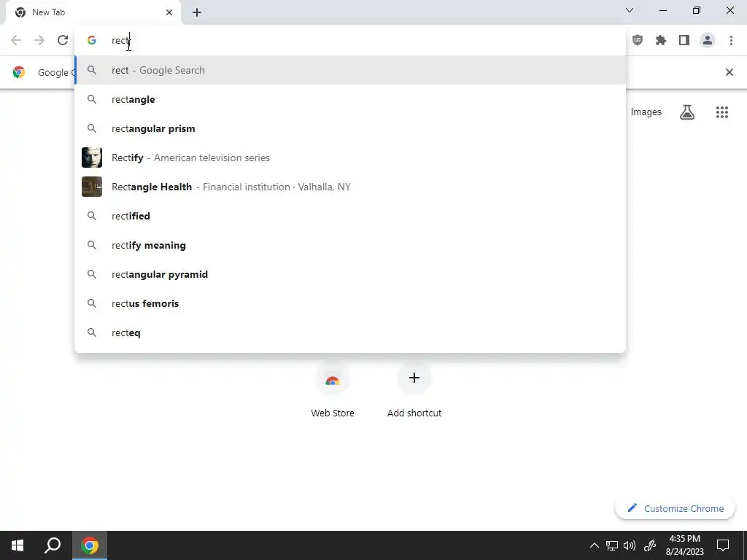747x560 pixels.
Task: Click the Reload page icon
Action: (63, 40)
